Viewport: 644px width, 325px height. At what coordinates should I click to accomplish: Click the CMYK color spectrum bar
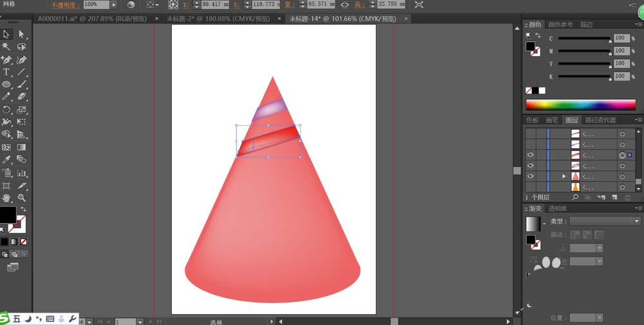point(581,105)
